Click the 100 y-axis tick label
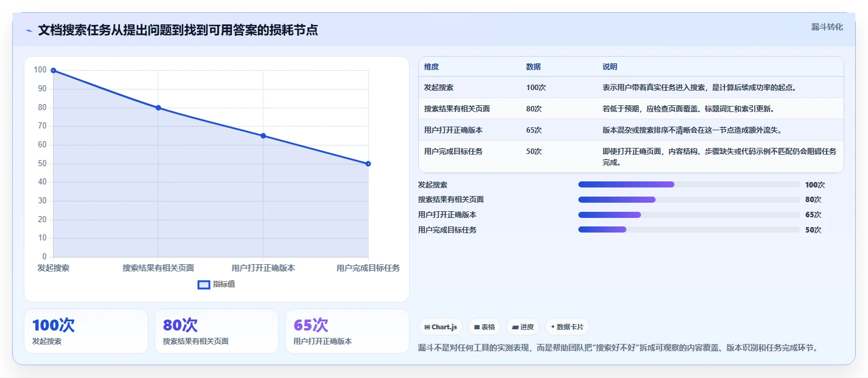 click(x=40, y=70)
